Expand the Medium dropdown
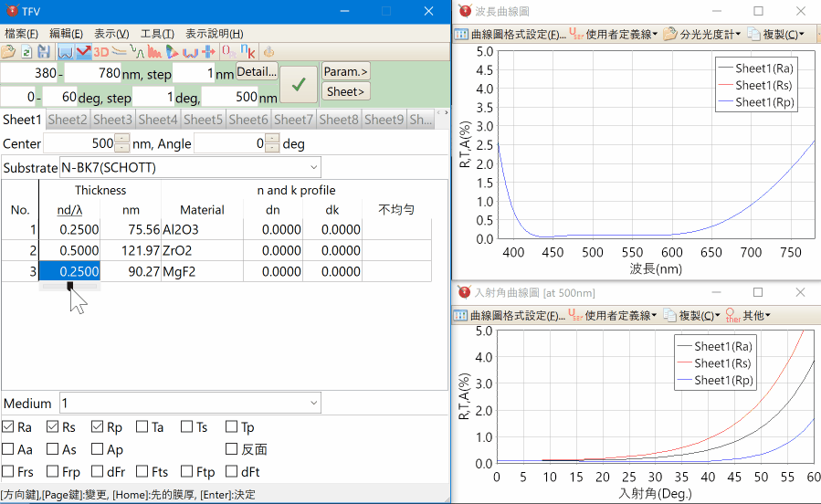This screenshot has height=504, width=821. click(313, 403)
